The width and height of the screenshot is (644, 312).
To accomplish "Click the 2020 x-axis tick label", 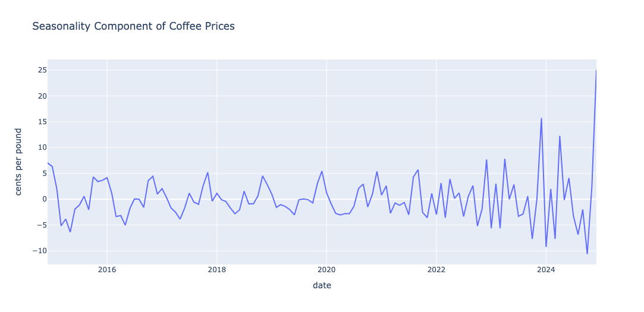I will (x=326, y=270).
